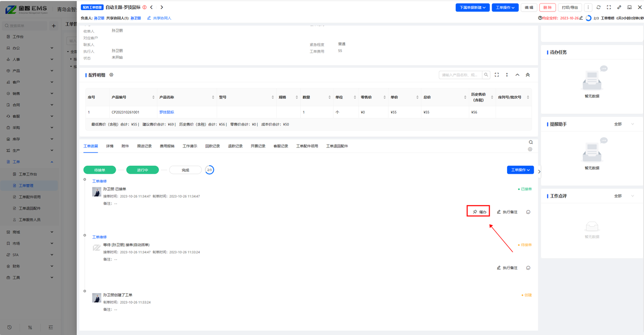Screen dimensions: 644x335
Task: Edit the 约定交付 date pencil icon
Action: click(x=581, y=18)
